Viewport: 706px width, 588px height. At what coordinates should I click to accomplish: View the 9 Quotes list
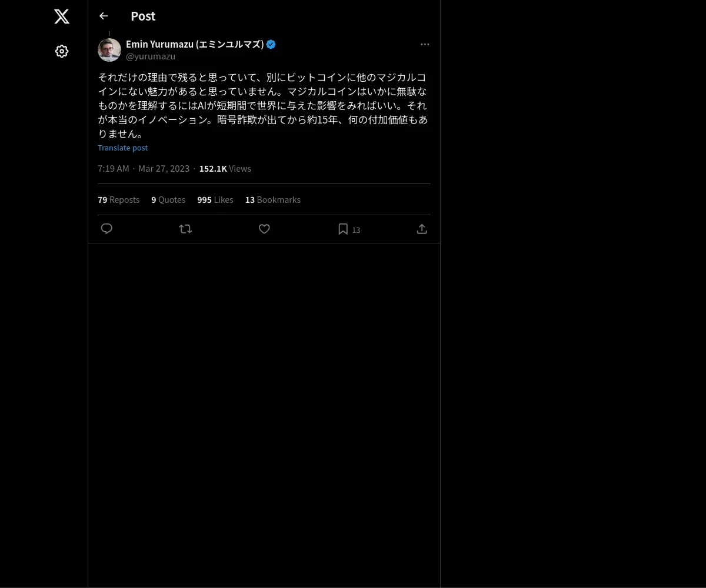168,200
